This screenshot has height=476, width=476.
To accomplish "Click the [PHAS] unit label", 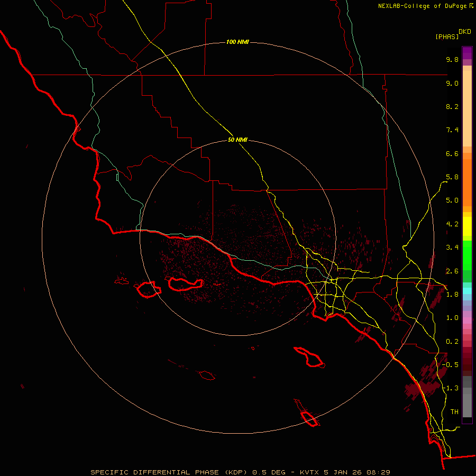I will pyautogui.click(x=447, y=37).
